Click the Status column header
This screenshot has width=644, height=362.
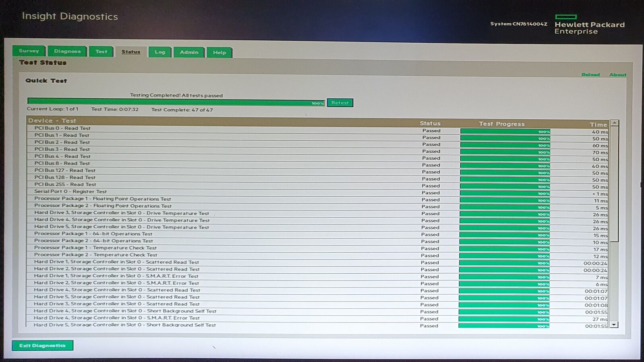point(430,123)
